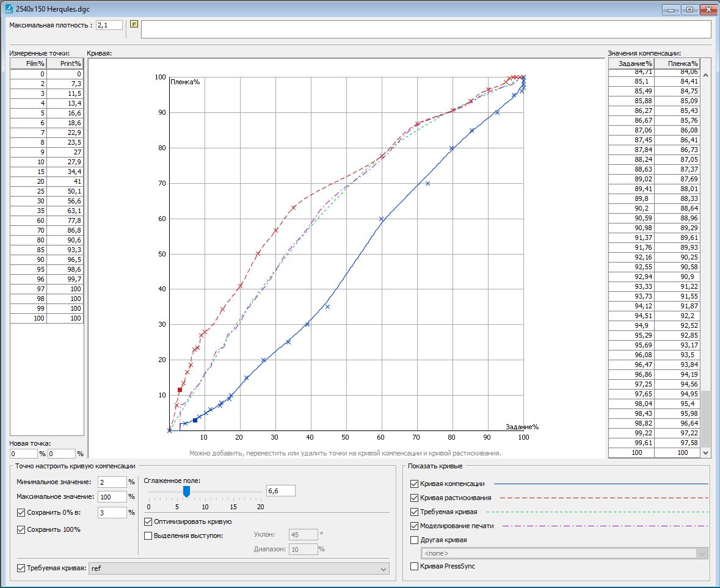Click the second 'Новая точка' percent field

point(62,454)
